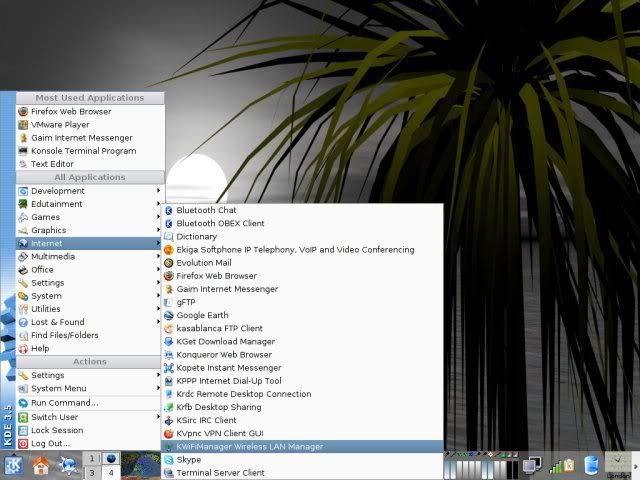Open KWiFiManager Wireless LAN Manager
Viewport: 640px width, 480px height.
pos(302,446)
